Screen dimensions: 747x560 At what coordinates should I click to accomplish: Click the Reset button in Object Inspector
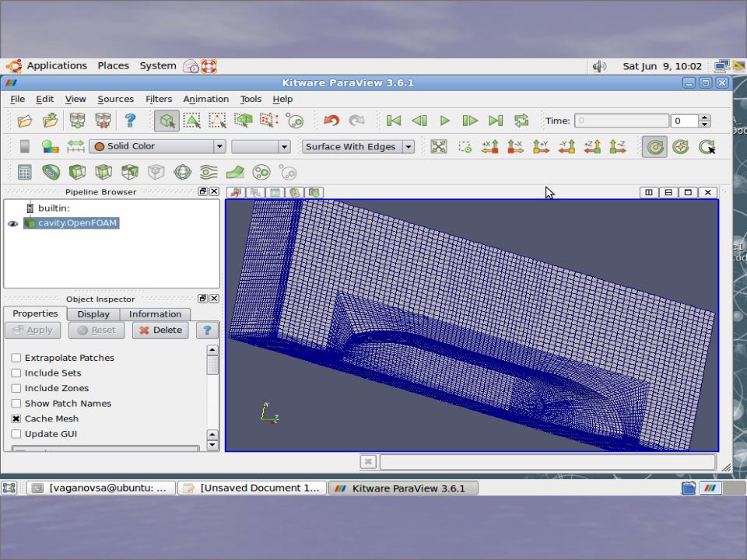pyautogui.click(x=96, y=330)
